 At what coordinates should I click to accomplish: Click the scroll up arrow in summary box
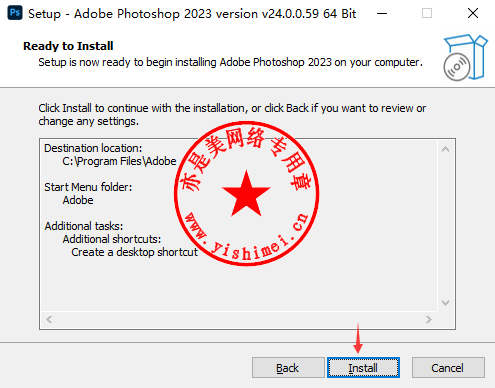coord(445,149)
